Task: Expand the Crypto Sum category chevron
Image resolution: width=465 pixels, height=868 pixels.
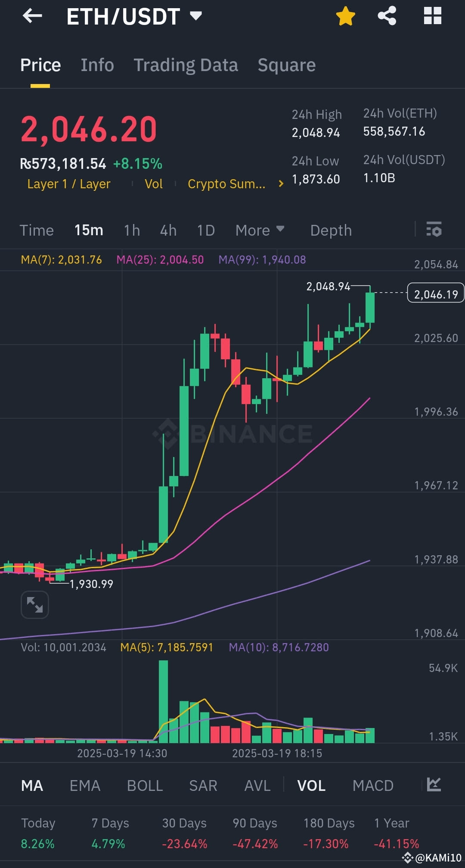Action: pos(280,184)
